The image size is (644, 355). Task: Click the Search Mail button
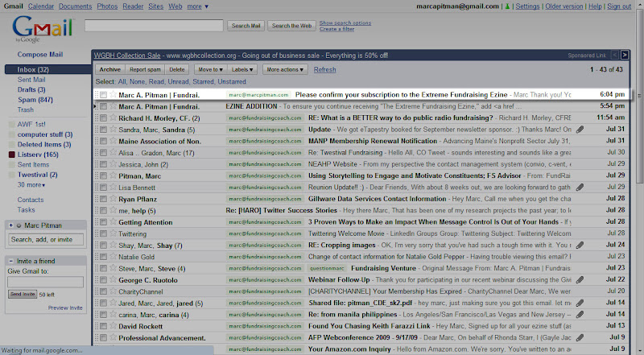pos(246,26)
